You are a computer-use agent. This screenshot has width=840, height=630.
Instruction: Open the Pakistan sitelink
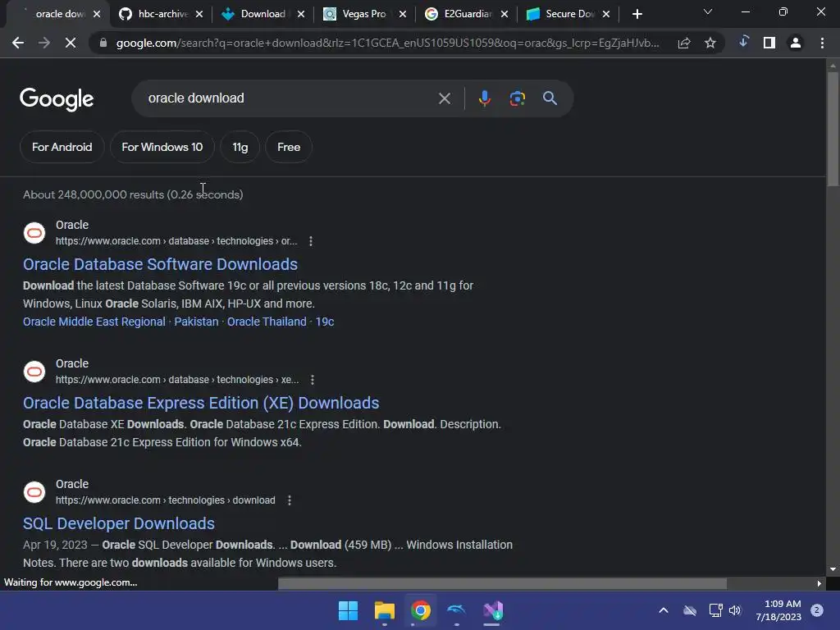(196, 322)
